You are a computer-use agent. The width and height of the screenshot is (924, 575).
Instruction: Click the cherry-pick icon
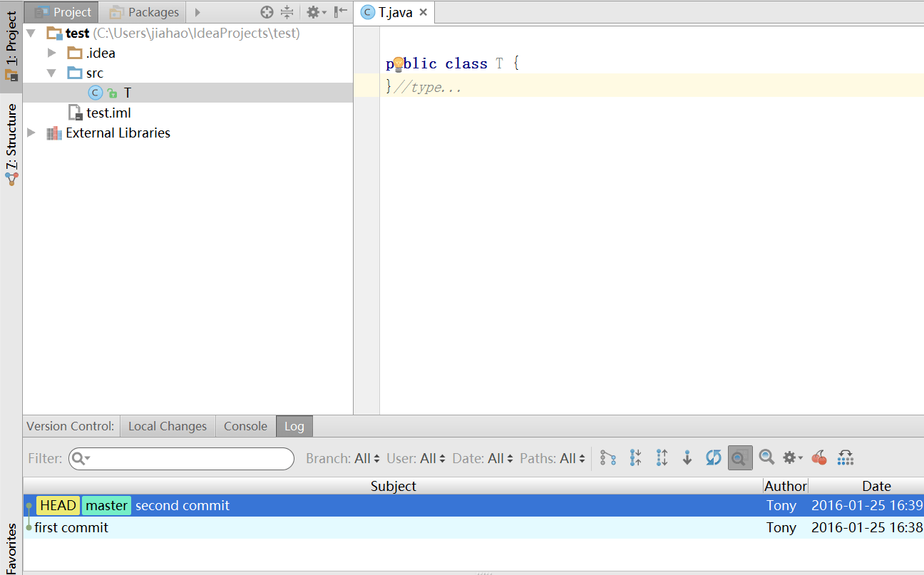click(x=819, y=457)
